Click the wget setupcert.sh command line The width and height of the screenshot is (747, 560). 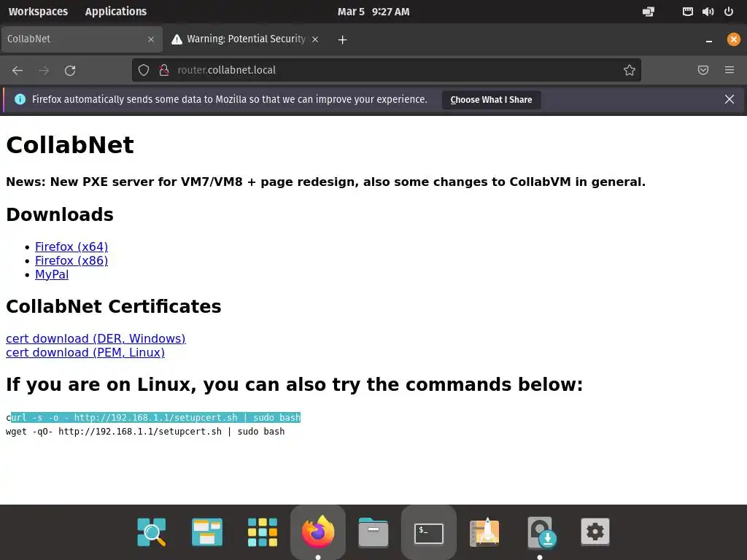point(145,432)
